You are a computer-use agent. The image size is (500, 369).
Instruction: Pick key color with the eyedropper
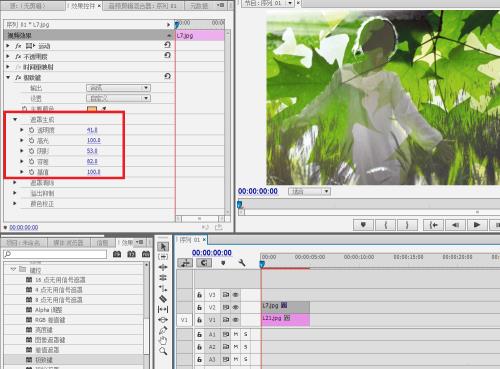tap(104, 109)
